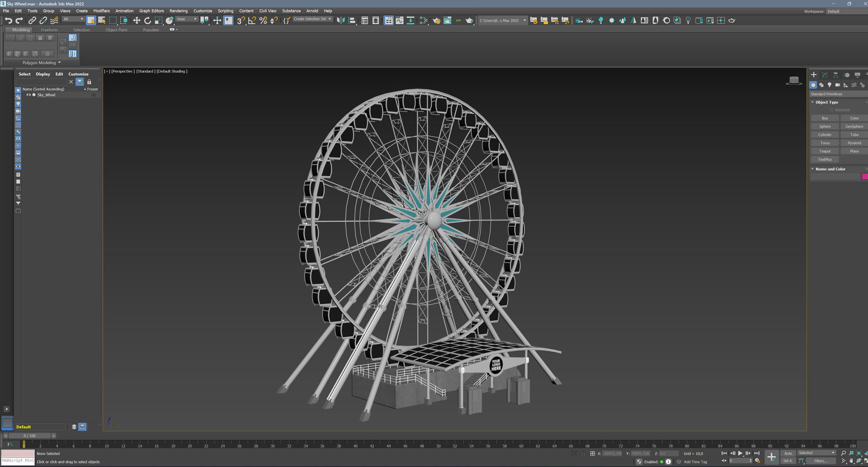Open the Polygon Modeling dropdown

(x=41, y=62)
